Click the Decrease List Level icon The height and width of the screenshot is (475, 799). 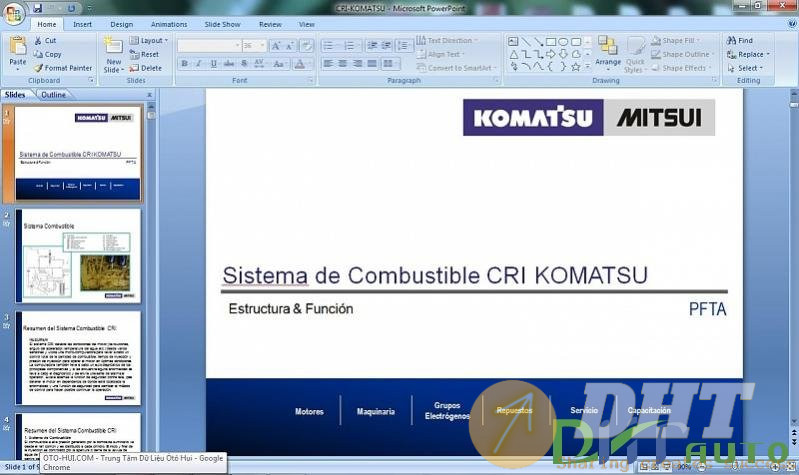click(372, 46)
